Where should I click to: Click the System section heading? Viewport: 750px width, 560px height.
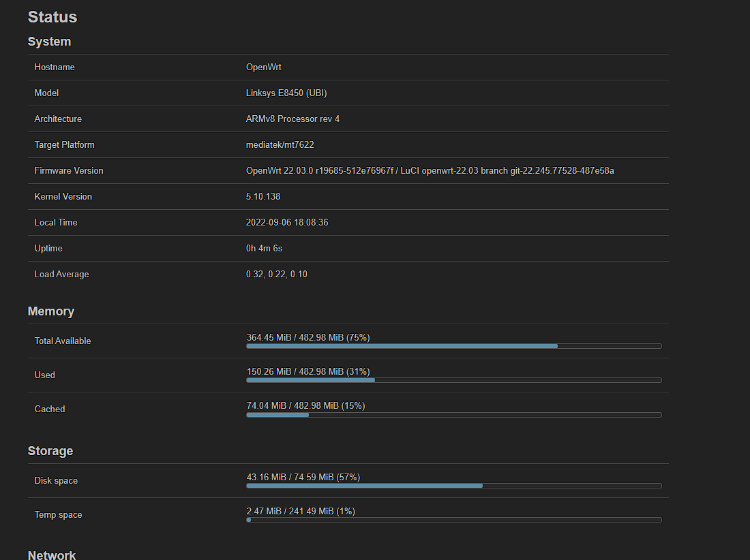point(49,42)
